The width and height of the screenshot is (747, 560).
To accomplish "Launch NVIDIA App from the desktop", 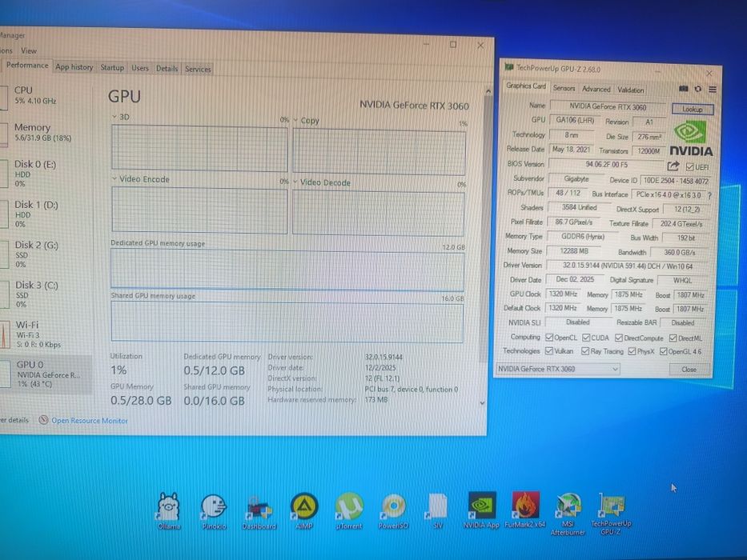I will click(481, 510).
